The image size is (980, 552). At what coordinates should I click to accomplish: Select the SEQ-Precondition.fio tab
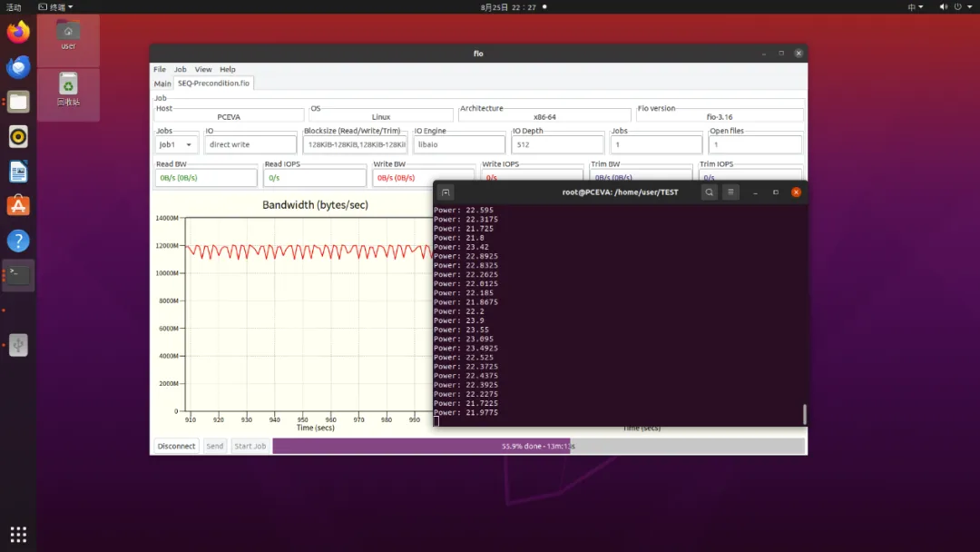click(214, 84)
